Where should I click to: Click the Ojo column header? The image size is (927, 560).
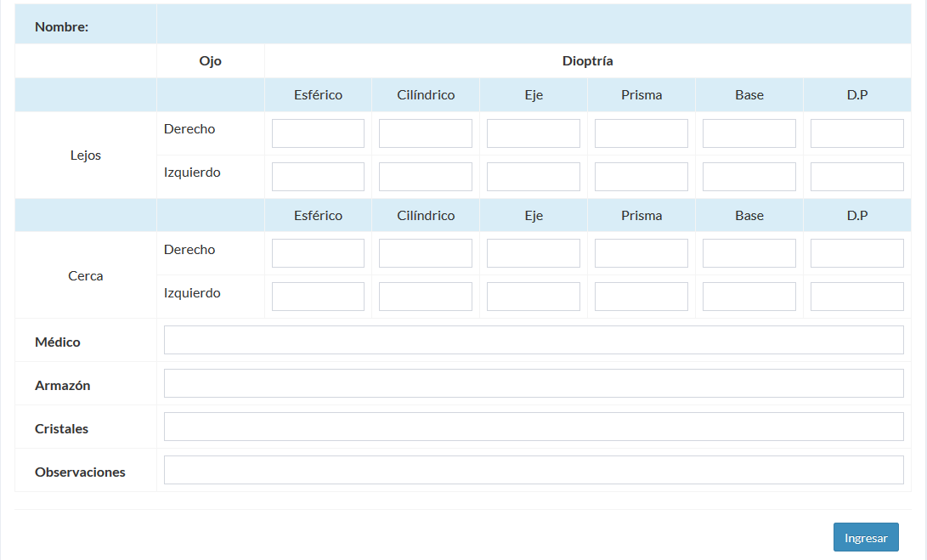(x=211, y=61)
